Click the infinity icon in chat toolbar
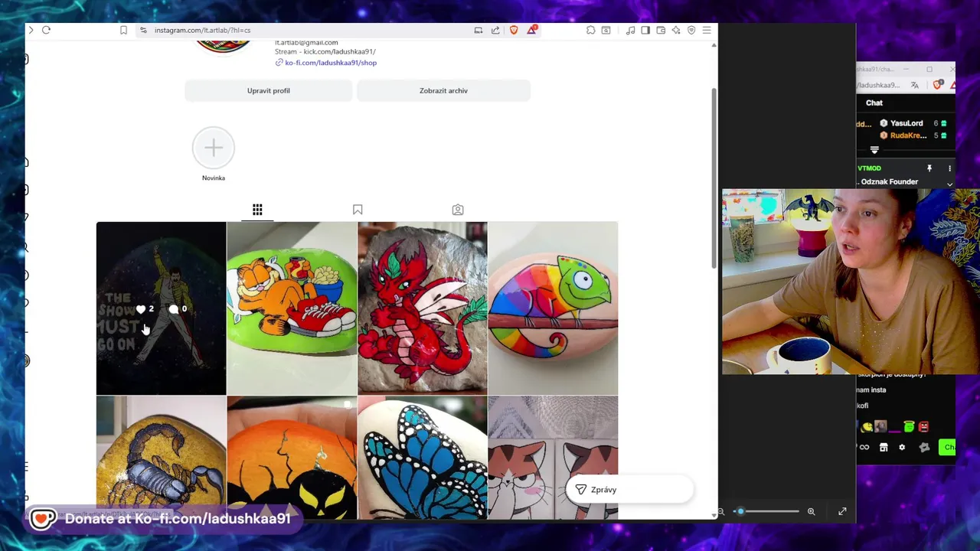 click(864, 448)
